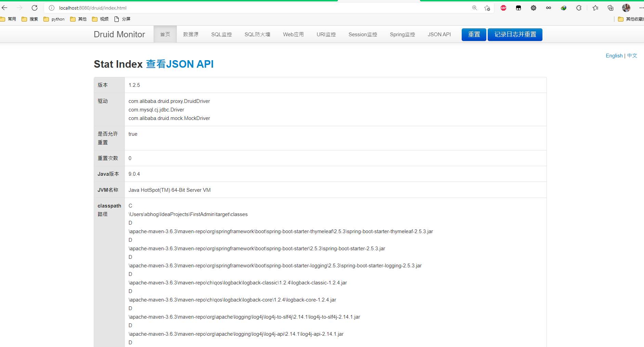Open the JSON API tab
The image size is (644, 347).
coord(439,34)
